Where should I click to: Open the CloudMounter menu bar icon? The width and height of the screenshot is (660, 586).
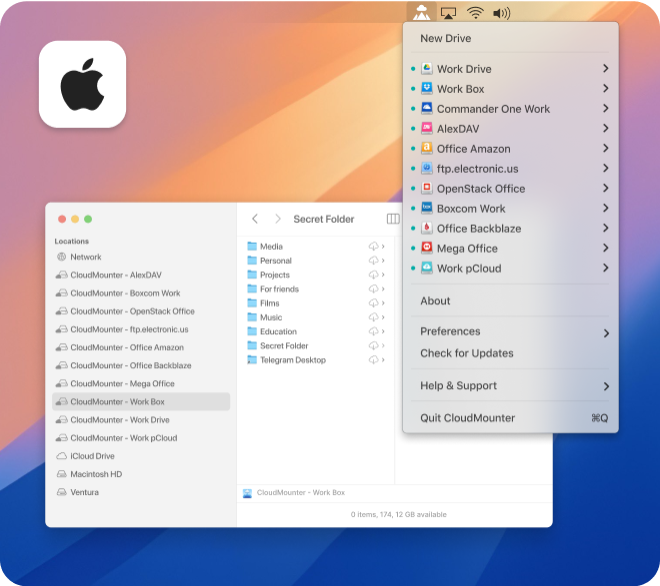click(x=421, y=12)
